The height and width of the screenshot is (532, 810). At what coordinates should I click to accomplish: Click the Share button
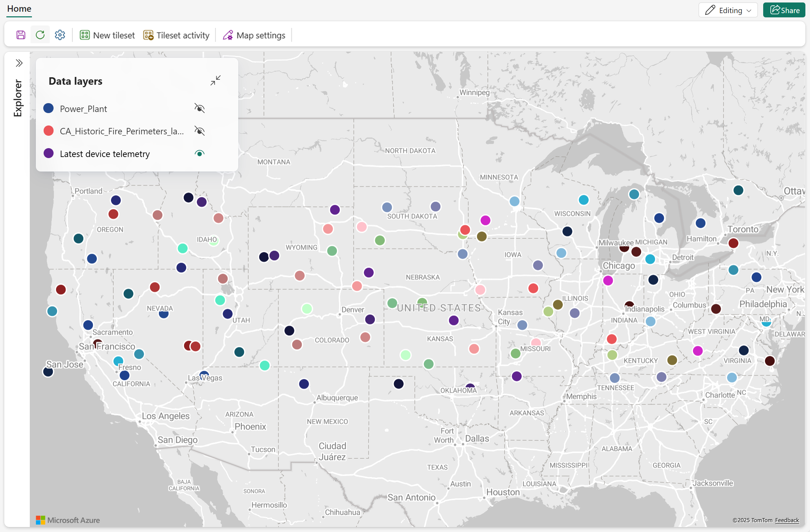point(784,10)
